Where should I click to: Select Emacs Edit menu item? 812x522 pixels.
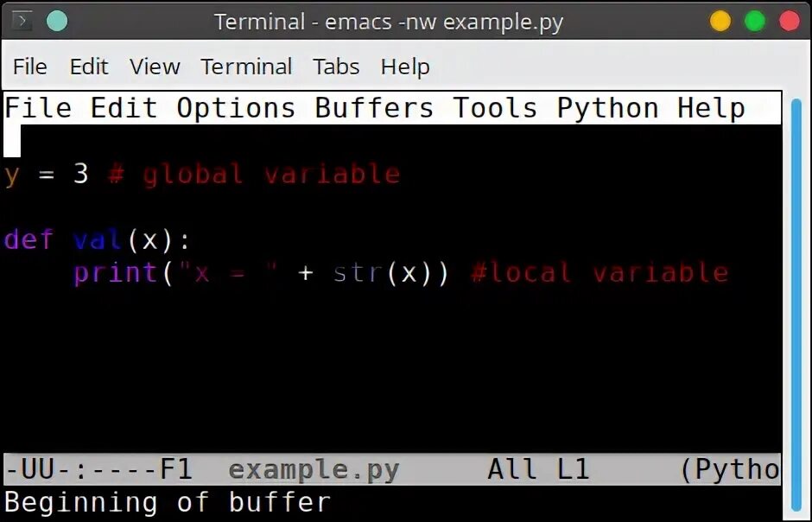click(124, 108)
